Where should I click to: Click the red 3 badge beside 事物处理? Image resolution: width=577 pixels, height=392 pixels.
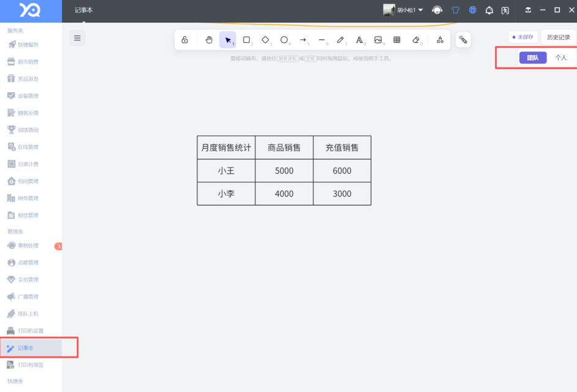click(58, 246)
